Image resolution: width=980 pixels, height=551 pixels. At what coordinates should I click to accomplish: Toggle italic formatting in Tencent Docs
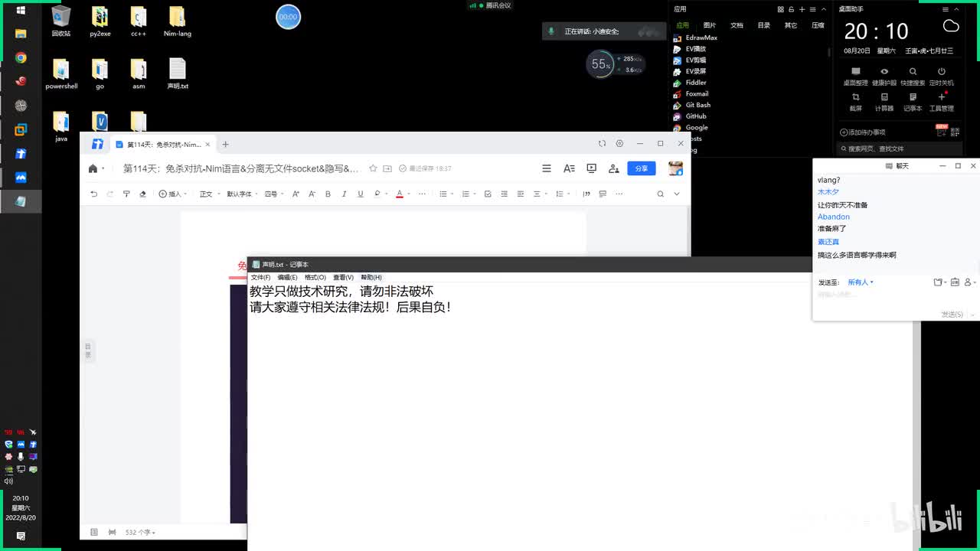coord(344,194)
